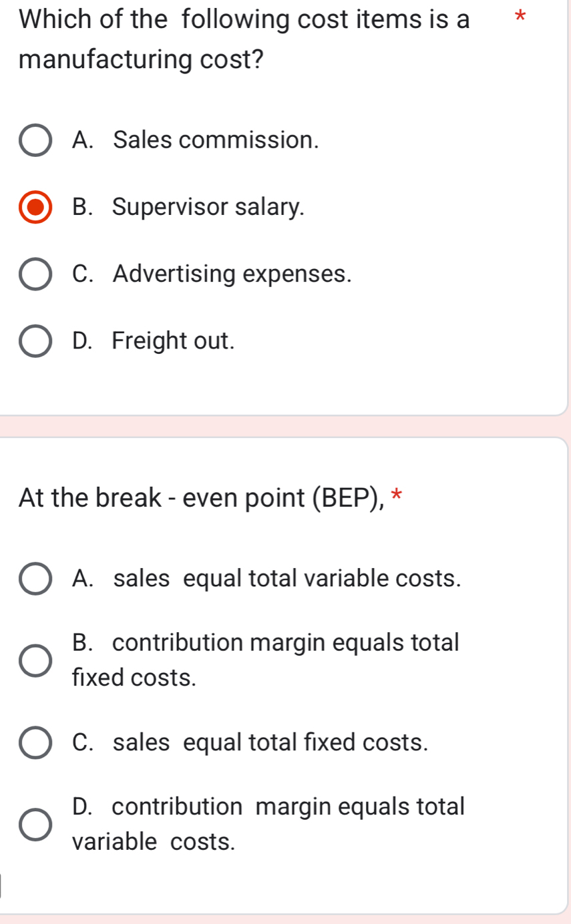Select radio for sales equal total variable costs
The height and width of the screenshot is (924, 571).
tap(35, 578)
